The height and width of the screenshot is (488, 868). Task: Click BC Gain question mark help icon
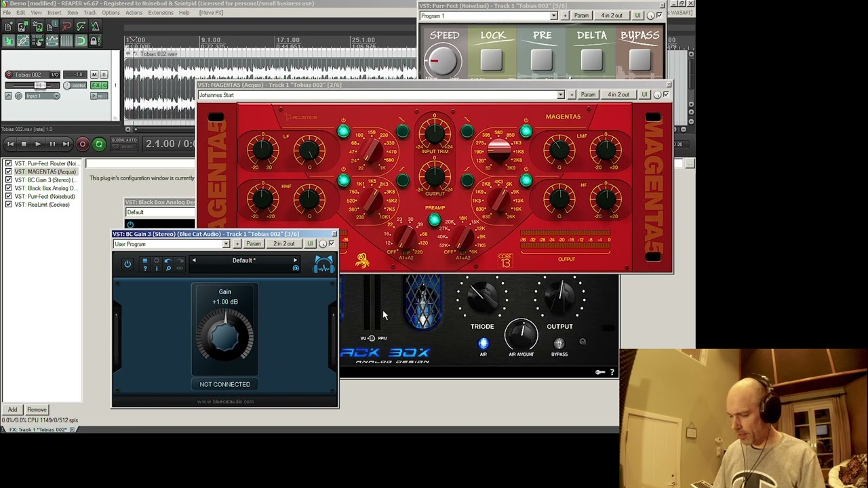point(144,268)
